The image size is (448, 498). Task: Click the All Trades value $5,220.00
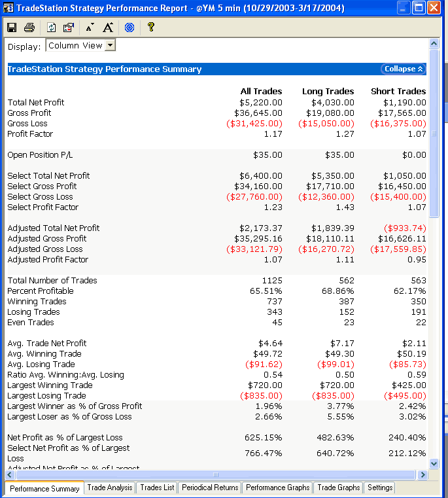(x=261, y=102)
